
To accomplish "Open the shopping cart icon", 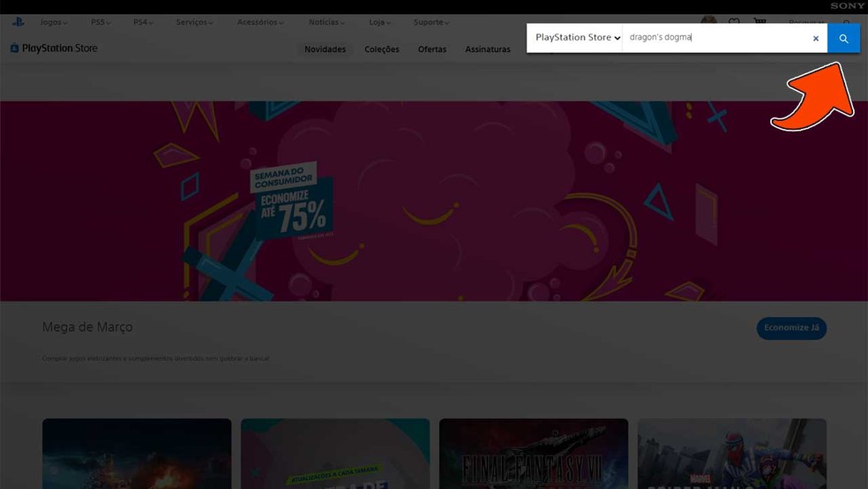I will [x=759, y=21].
